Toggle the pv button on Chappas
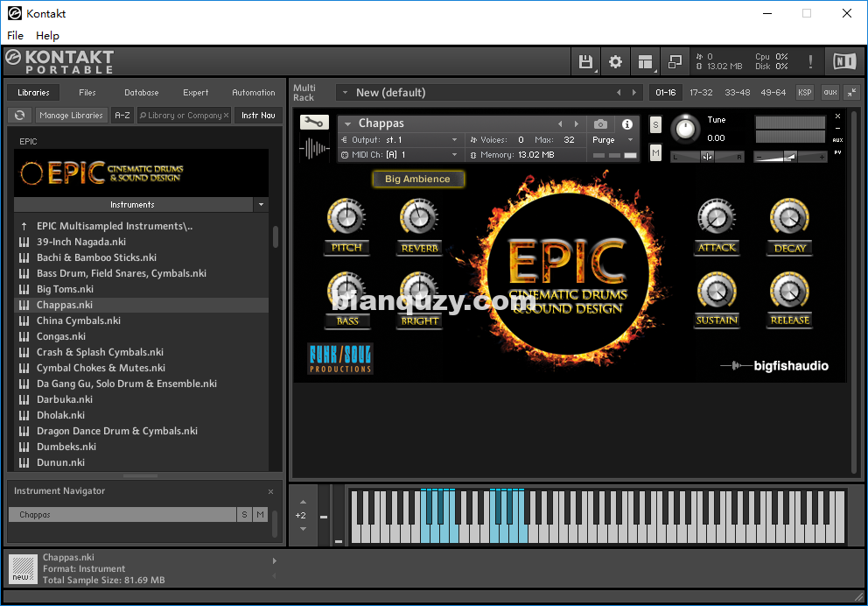 [837, 152]
